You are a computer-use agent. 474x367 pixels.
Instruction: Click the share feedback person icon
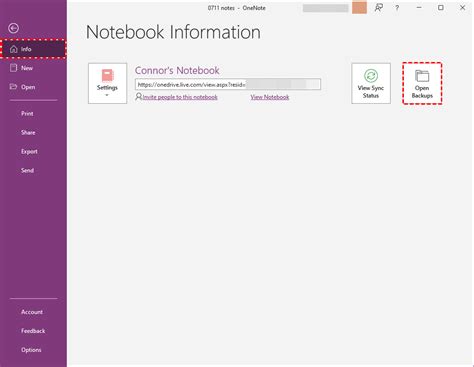(x=379, y=8)
